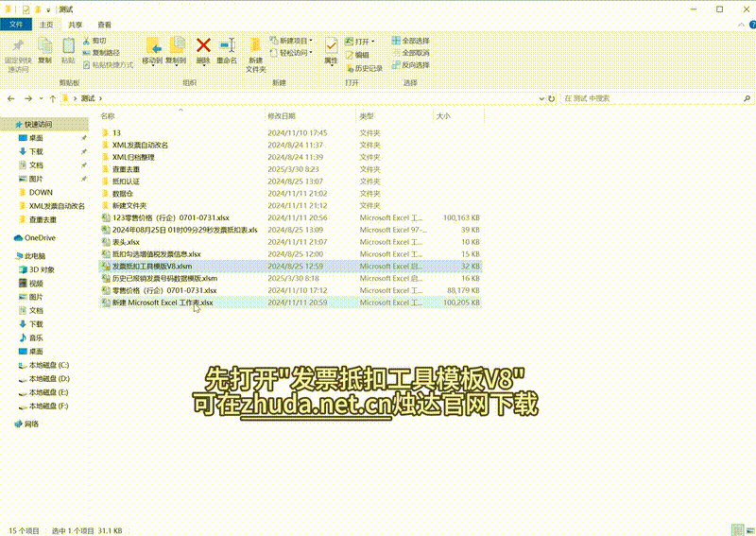Click the Rename (重命名) icon
Image resolution: width=756 pixels, height=536 pixels.
click(227, 45)
